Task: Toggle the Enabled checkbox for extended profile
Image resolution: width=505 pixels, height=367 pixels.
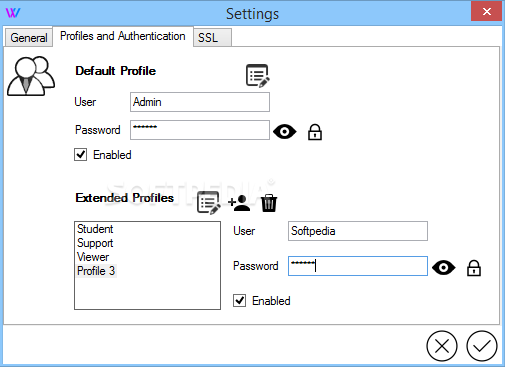Action: pos(239,301)
